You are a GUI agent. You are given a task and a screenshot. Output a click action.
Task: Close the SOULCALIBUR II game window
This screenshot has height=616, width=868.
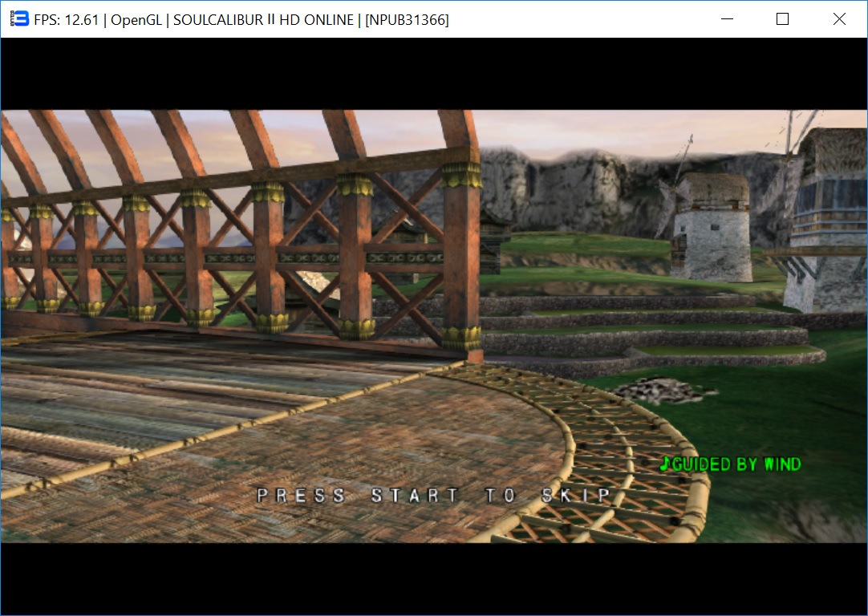click(x=839, y=19)
